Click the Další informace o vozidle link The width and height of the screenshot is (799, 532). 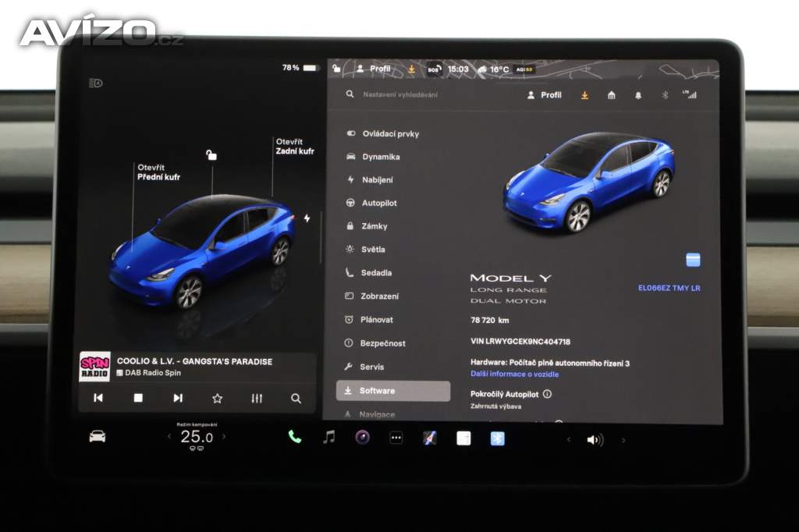pos(514,374)
